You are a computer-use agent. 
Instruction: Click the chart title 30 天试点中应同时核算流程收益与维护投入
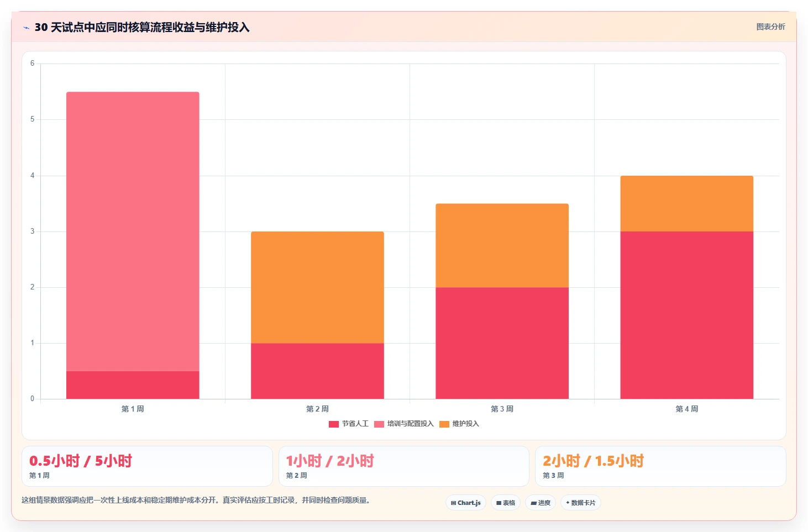coord(142,27)
